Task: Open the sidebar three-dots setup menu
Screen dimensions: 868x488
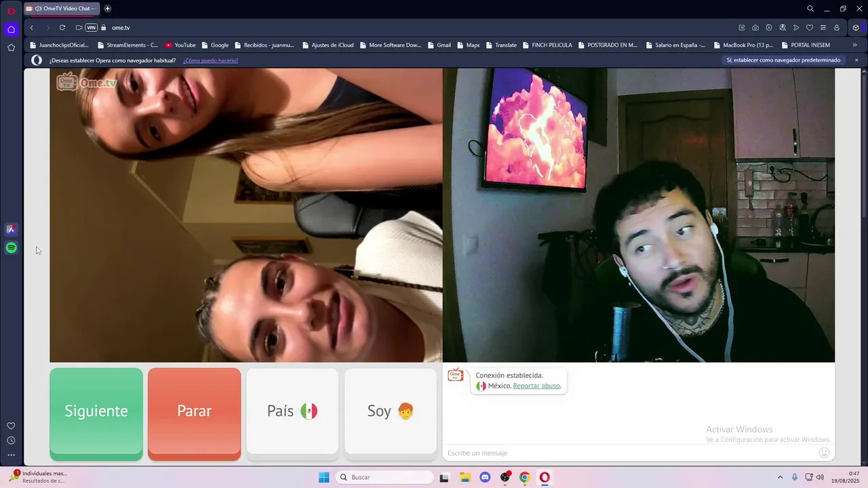Action: [11, 455]
